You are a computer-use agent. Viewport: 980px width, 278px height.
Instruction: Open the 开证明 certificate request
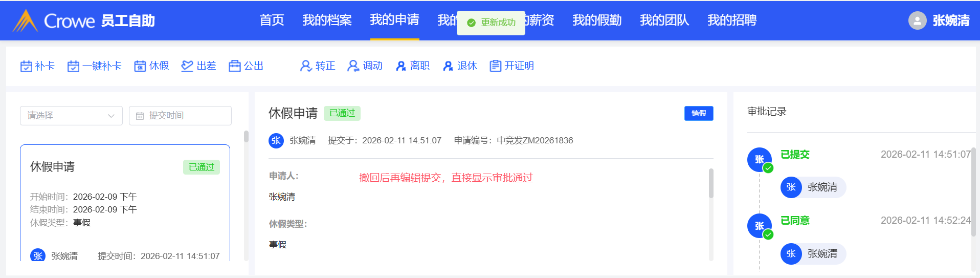click(511, 66)
